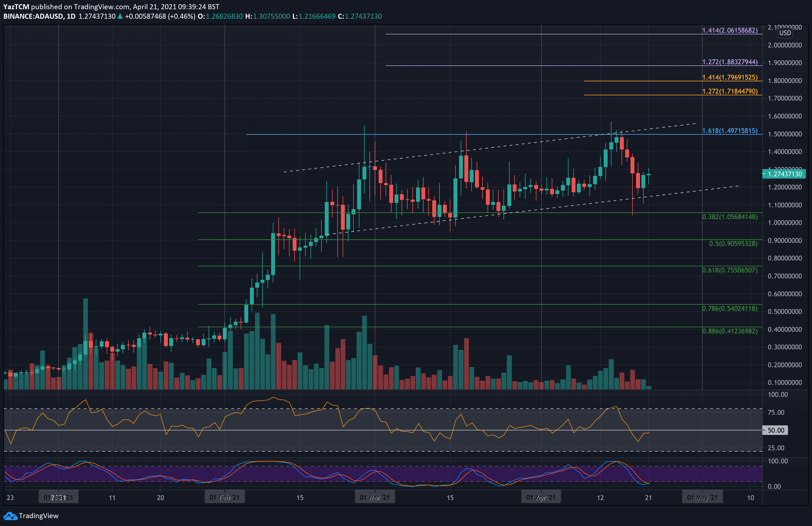The image size is (812, 526).
Task: Click the 1.00000000 price axis label
Action: point(785,223)
